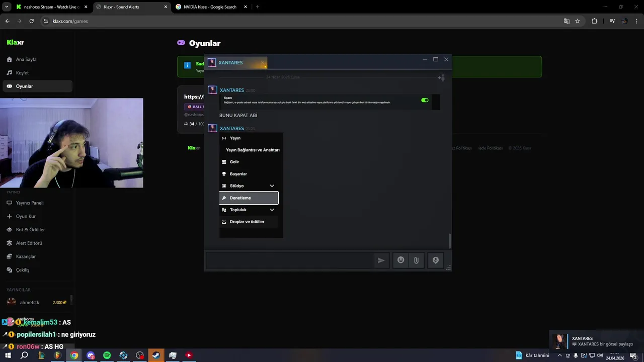Send the chat message with arrow icon
This screenshot has width=644, height=362.
[x=381, y=260]
